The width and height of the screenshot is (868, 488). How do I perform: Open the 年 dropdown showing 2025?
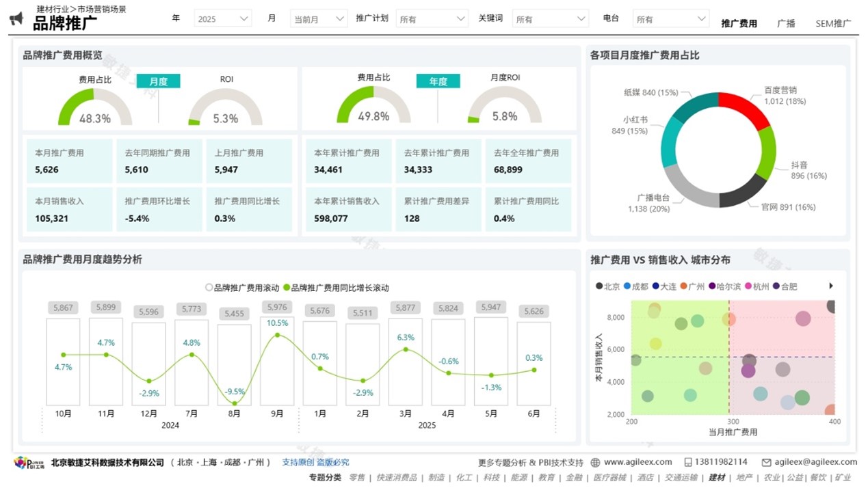click(222, 19)
